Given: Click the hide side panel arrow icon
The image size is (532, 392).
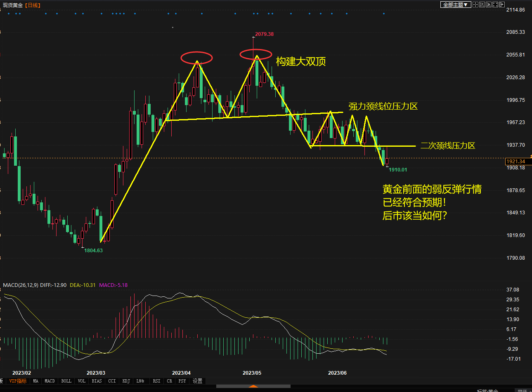Looking at the screenshot, I should point(502,5).
